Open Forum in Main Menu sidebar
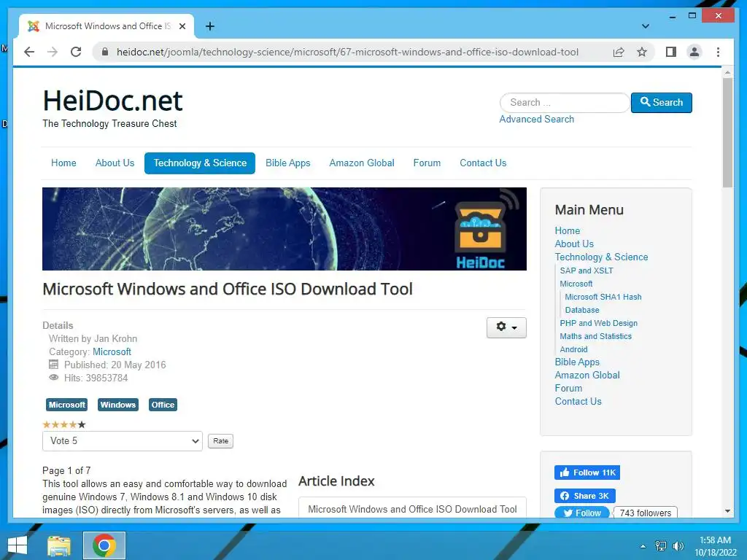Screen dimensions: 747x560 [568, 388]
